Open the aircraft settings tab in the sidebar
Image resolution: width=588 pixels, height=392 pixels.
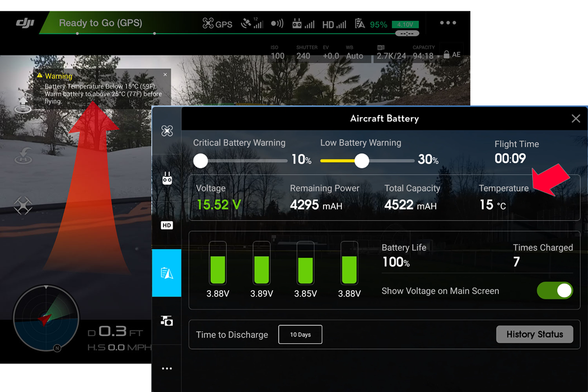[167, 130]
